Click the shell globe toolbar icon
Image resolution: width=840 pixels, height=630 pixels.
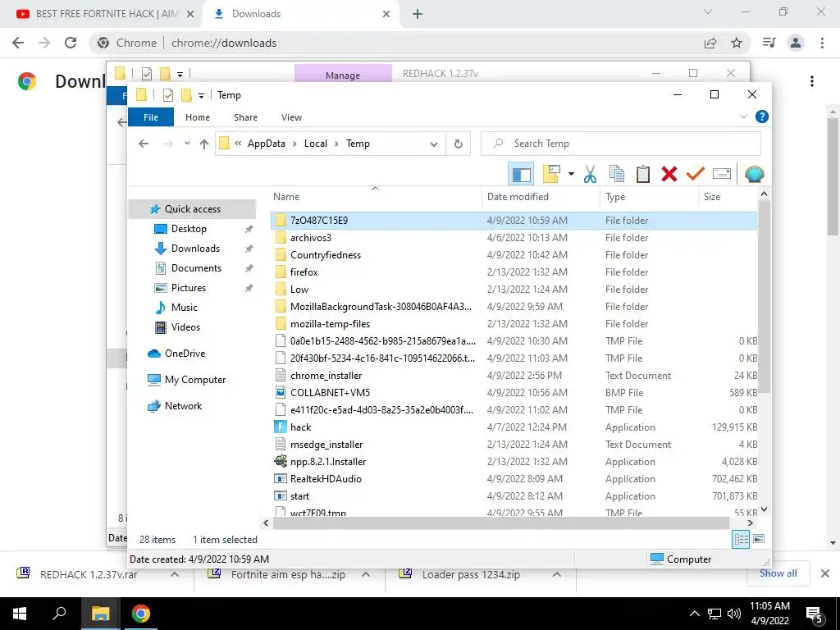pos(755,174)
